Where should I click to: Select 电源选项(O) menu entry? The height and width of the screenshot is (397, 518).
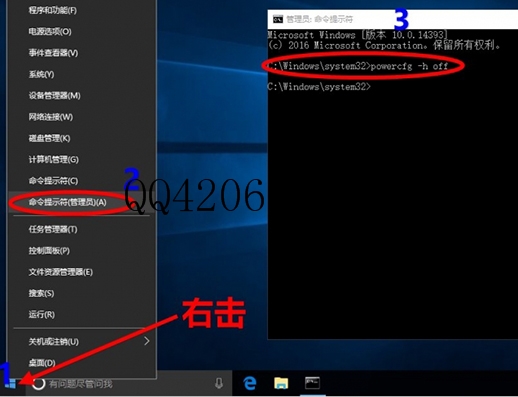50,32
